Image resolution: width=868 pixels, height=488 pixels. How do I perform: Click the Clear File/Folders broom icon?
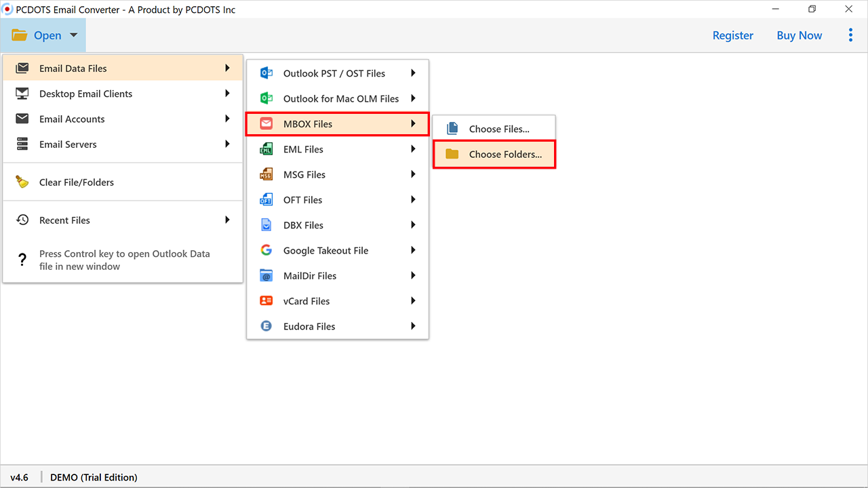click(x=22, y=182)
